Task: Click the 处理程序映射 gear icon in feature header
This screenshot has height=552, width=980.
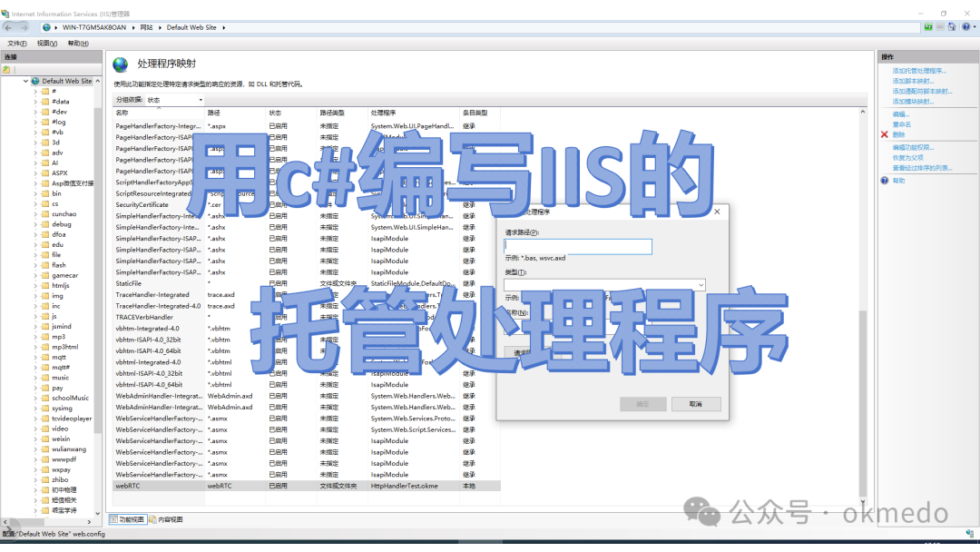Action: click(121, 64)
